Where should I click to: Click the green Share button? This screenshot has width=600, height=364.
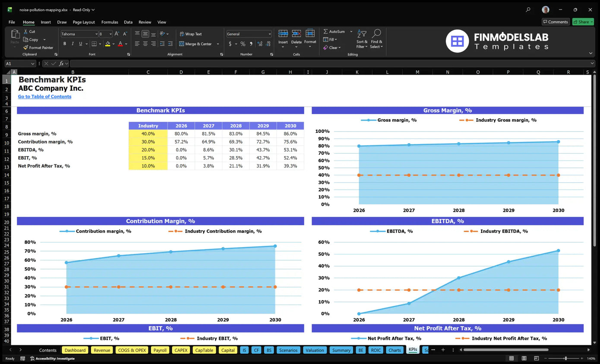pyautogui.click(x=583, y=22)
